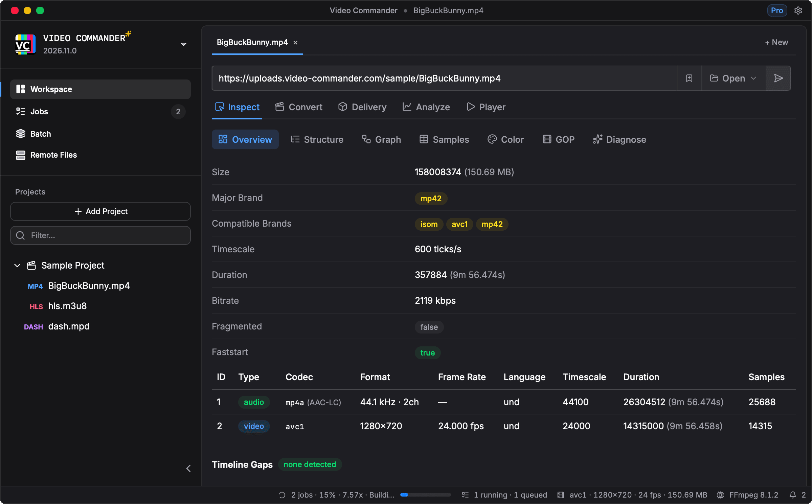Click the Add Project button
The image size is (812, 504).
100,211
